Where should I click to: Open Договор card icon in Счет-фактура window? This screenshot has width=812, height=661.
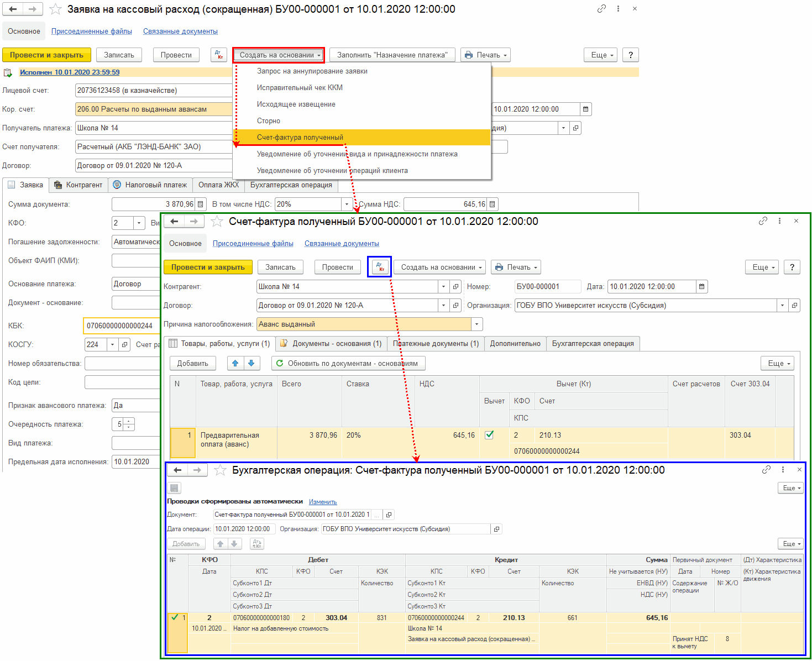(x=455, y=306)
